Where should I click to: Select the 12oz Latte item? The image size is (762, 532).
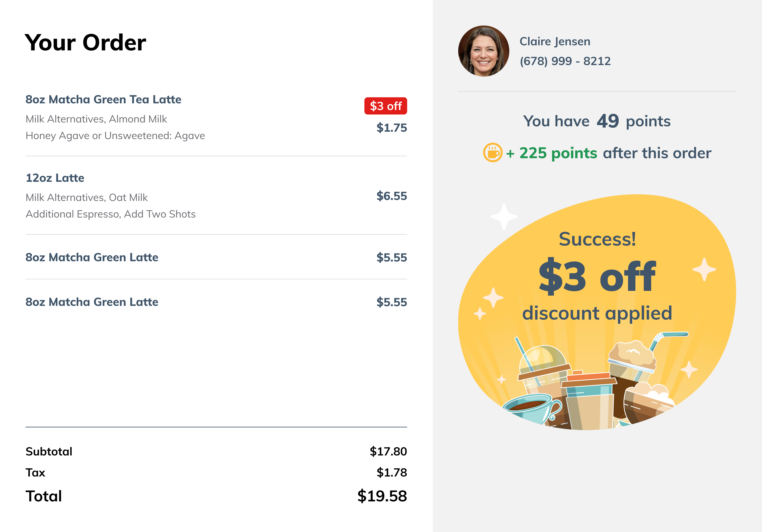click(x=55, y=178)
